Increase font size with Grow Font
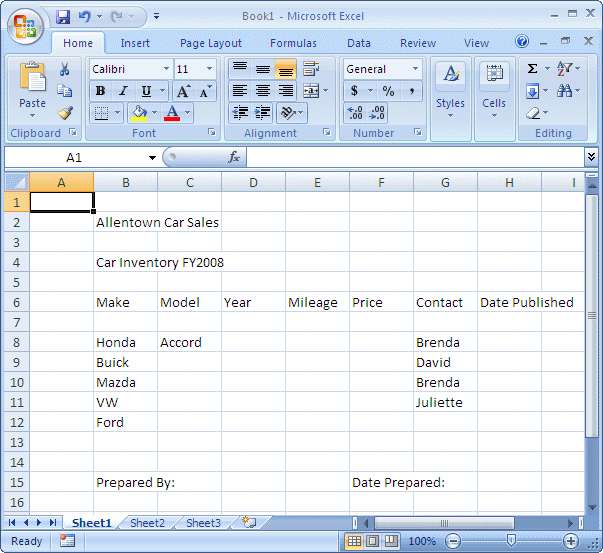 183,91
